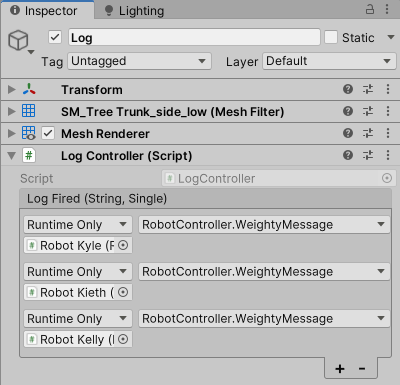Screen dimensions: 400x385
Task: Click the Log Controller script hash icon
Action: point(29,155)
